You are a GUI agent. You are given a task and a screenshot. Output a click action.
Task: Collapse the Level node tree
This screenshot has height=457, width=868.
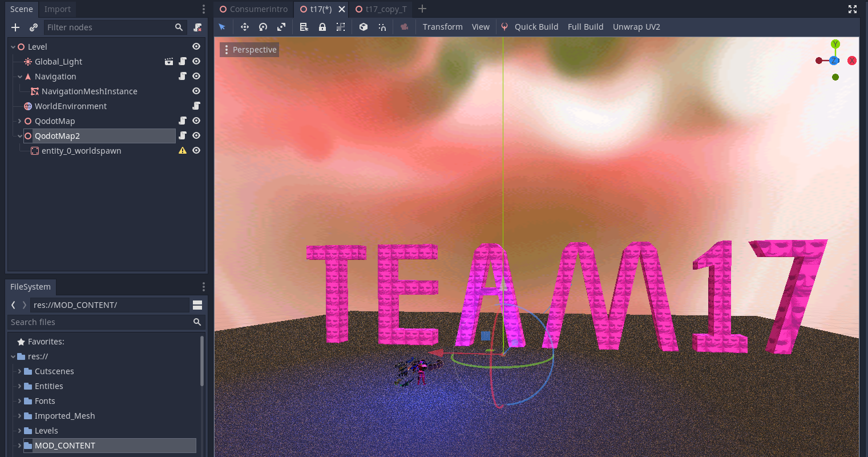pos(13,47)
